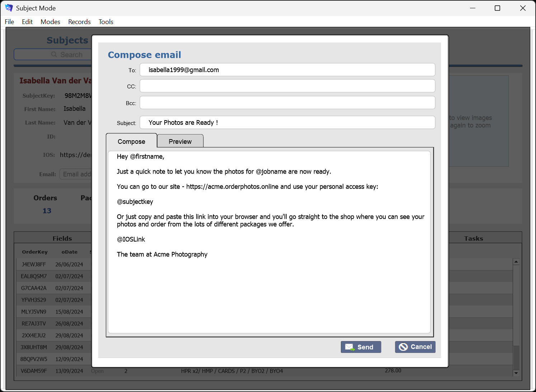Click the Send button
Image resolution: width=536 pixels, height=392 pixels.
361,347
